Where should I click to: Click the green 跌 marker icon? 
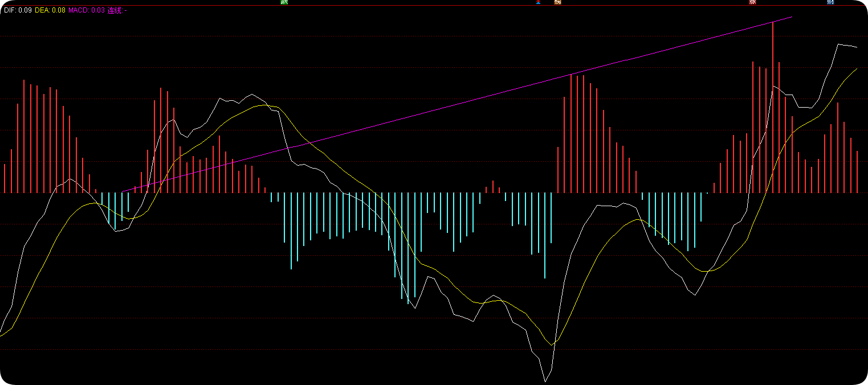pyautogui.click(x=284, y=2)
